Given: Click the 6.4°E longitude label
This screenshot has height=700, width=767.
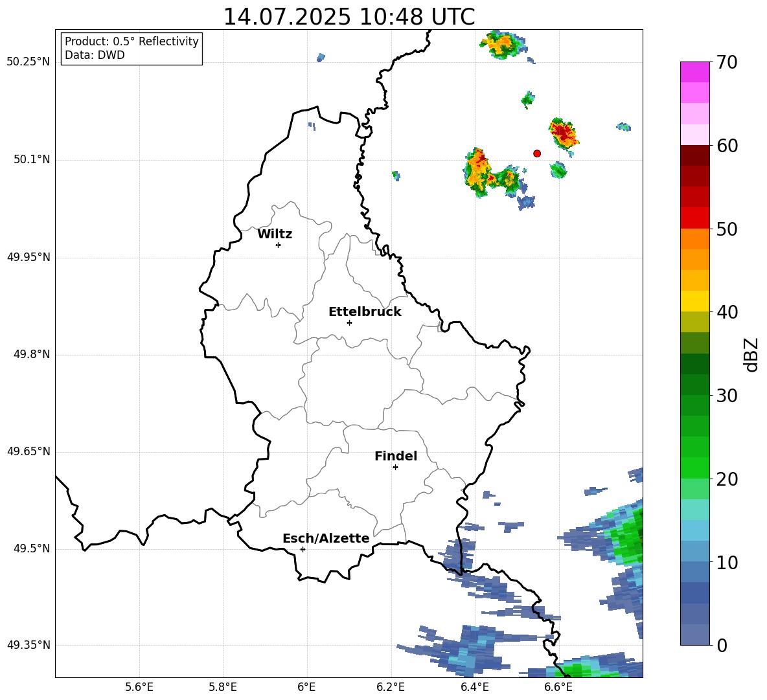Looking at the screenshot, I should click(x=474, y=687).
